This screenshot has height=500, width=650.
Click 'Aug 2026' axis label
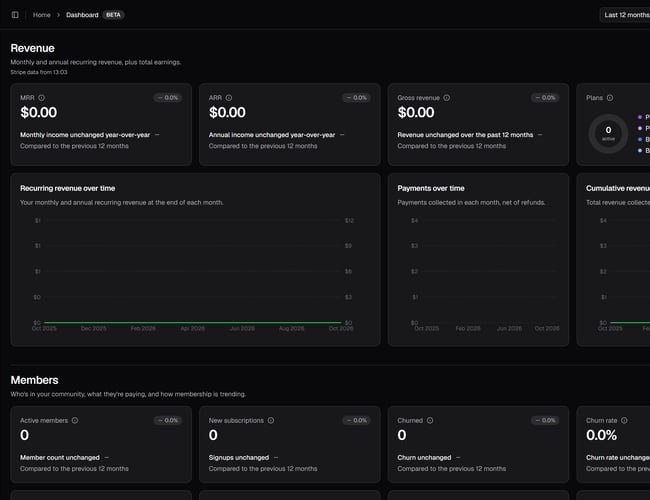pyautogui.click(x=291, y=328)
